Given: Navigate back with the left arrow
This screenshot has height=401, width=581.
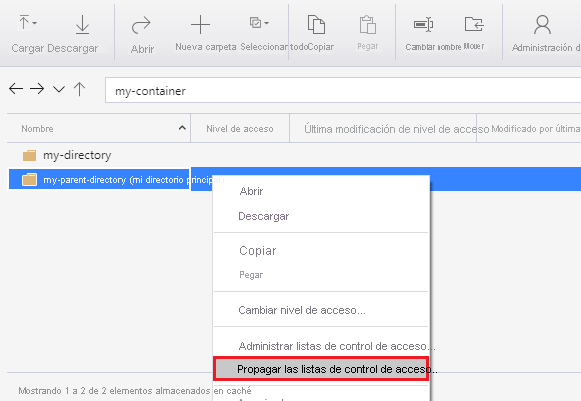Looking at the screenshot, I should tap(16, 89).
